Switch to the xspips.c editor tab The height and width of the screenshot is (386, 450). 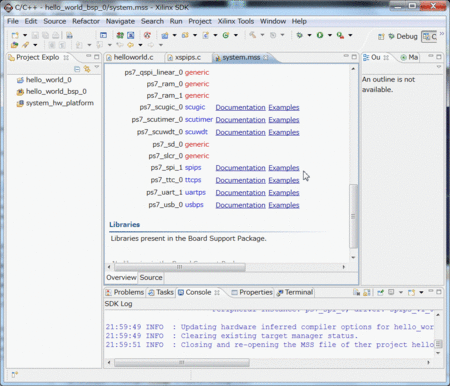[188, 57]
